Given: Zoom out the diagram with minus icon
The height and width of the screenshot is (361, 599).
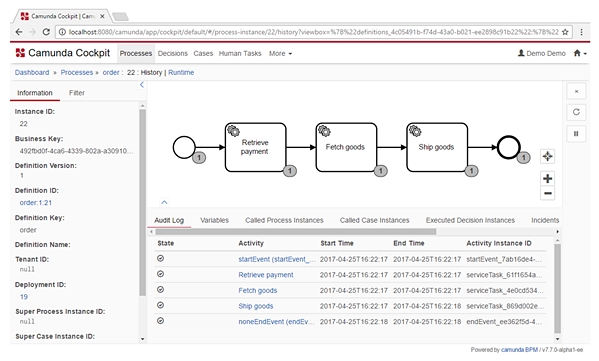Looking at the screenshot, I should point(547,193).
